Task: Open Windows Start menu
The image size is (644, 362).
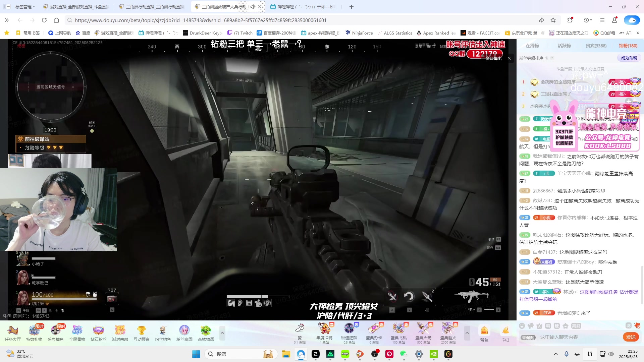Action: click(196, 354)
